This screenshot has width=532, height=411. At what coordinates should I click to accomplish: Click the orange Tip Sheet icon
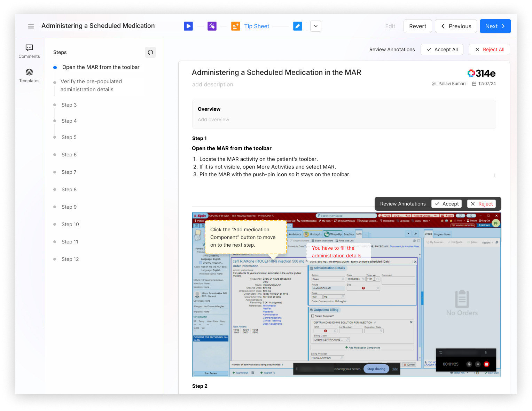[236, 26]
